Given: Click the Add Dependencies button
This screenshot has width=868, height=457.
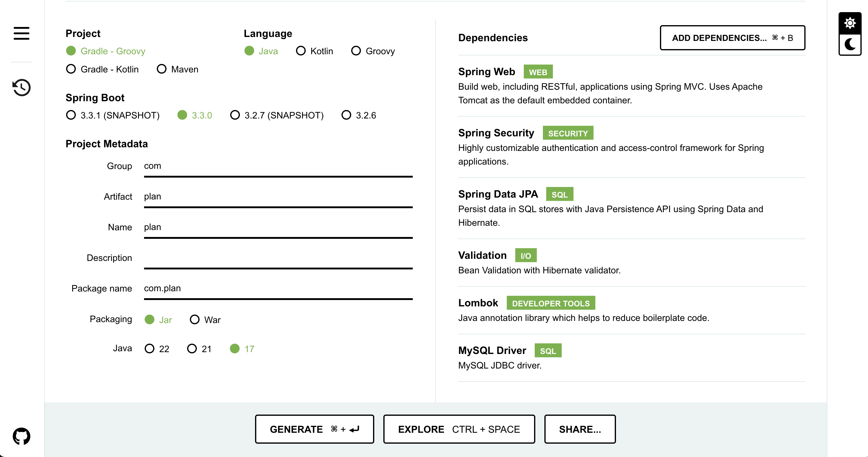Looking at the screenshot, I should coord(732,38).
